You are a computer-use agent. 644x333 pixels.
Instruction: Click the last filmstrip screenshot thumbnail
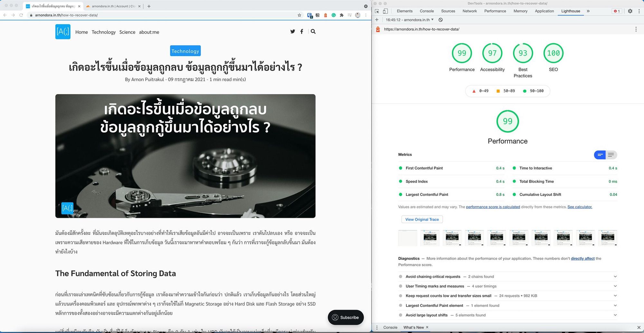point(608,238)
